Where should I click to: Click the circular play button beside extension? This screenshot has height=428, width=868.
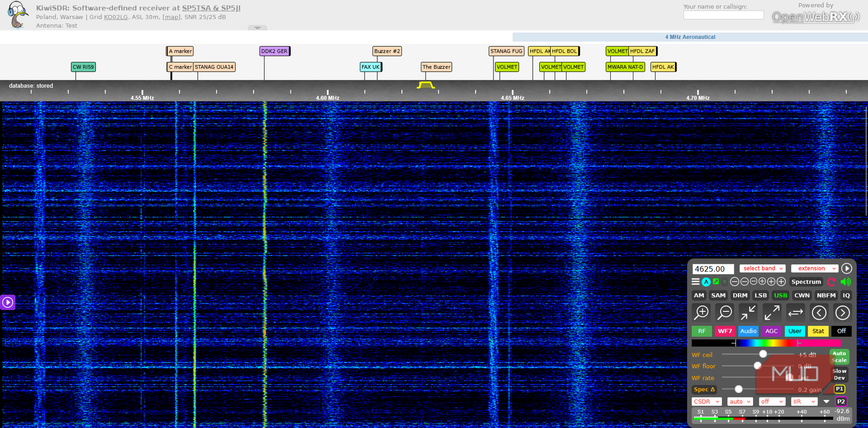point(846,268)
